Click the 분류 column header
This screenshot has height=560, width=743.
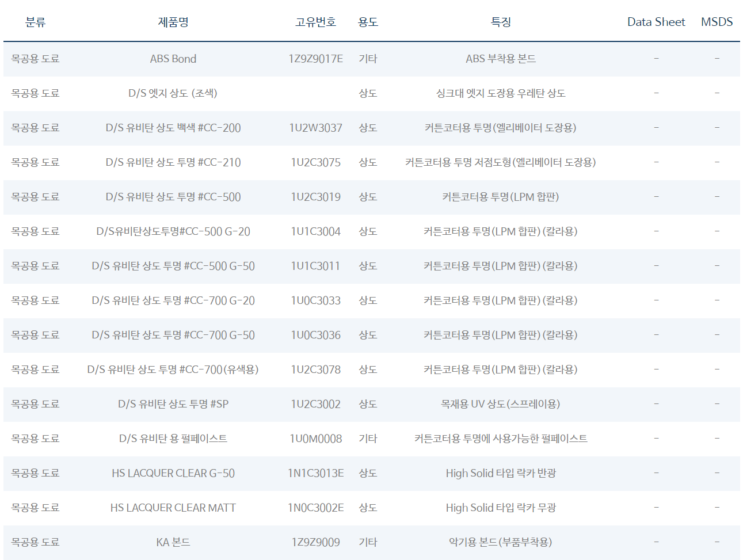coord(35,22)
